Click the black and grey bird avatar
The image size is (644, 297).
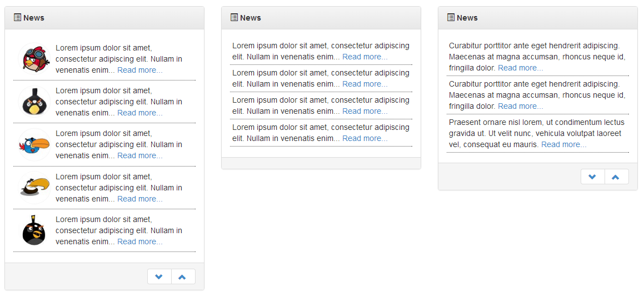pos(34,102)
